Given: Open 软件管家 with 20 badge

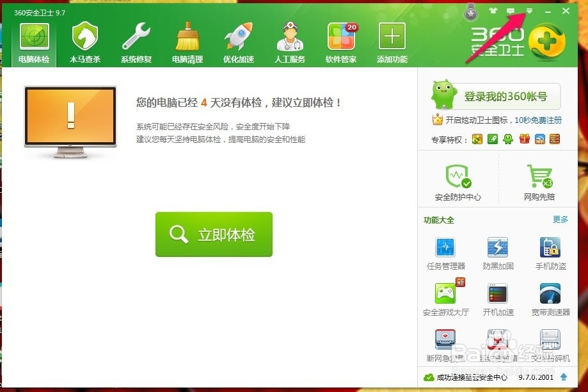Looking at the screenshot, I should (x=341, y=44).
